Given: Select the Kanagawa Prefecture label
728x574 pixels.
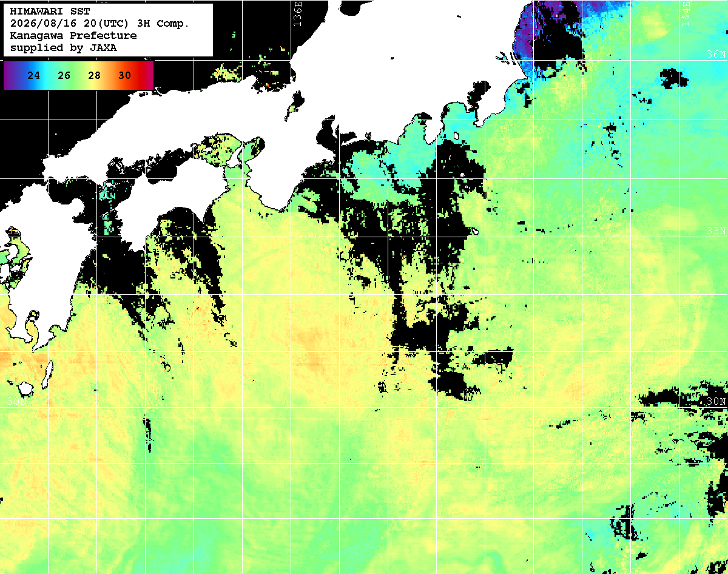Looking at the screenshot, I should click(73, 36).
